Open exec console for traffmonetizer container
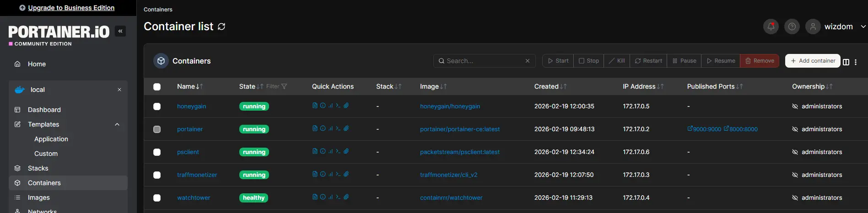This screenshot has height=213, width=868. click(338, 174)
